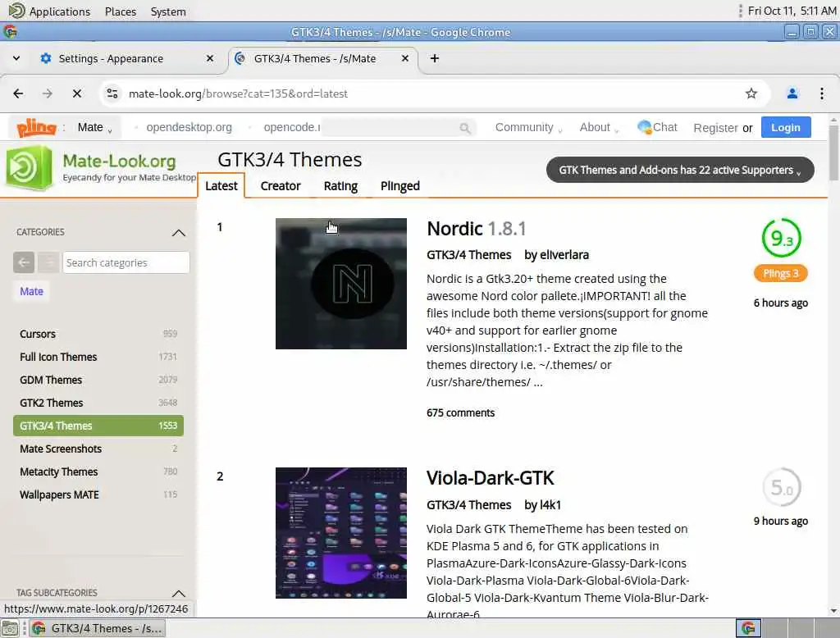Open the Chrome profile icon
Viewport: 840px width, 638px height.
coord(792,93)
